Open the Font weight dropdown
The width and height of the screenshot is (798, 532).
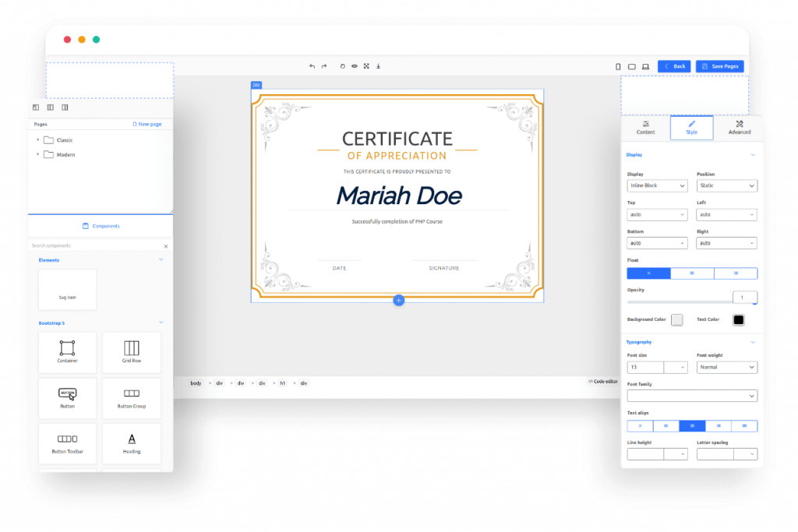726,367
